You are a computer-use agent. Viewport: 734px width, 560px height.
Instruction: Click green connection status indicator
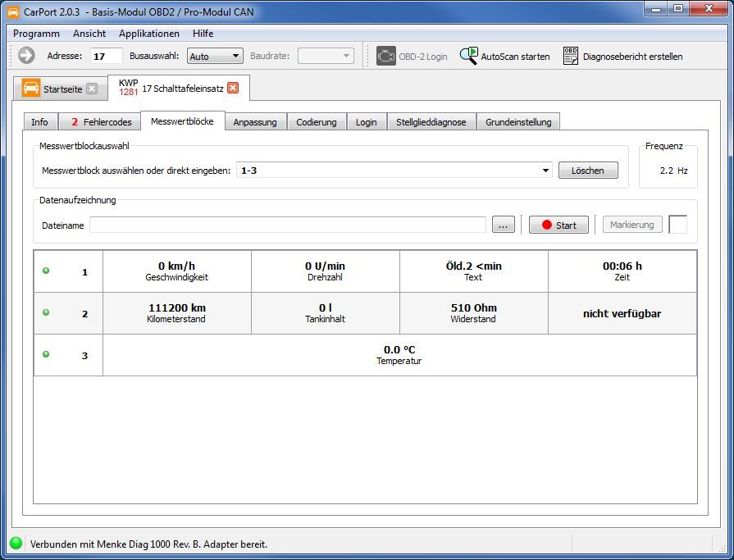pyautogui.click(x=16, y=543)
